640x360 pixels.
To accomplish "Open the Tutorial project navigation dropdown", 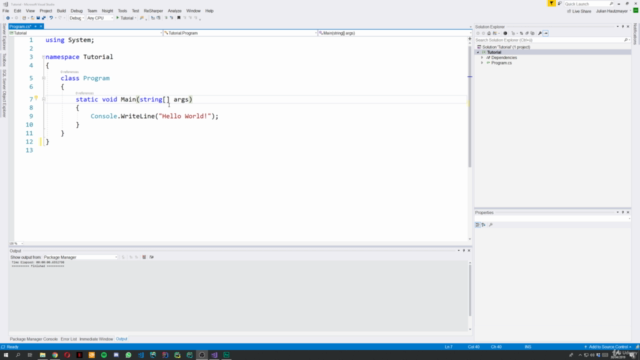I will click(x=85, y=33).
